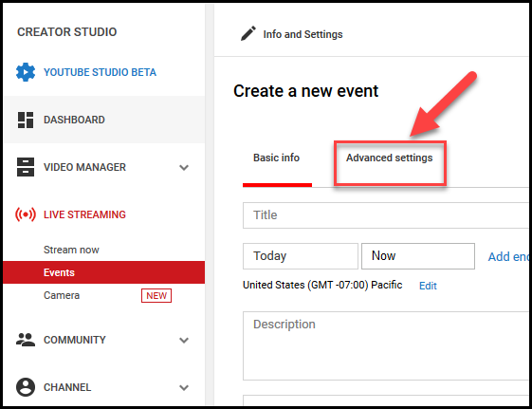532x409 pixels.
Task: Open the CHANNEL section label
Action: tap(67, 387)
